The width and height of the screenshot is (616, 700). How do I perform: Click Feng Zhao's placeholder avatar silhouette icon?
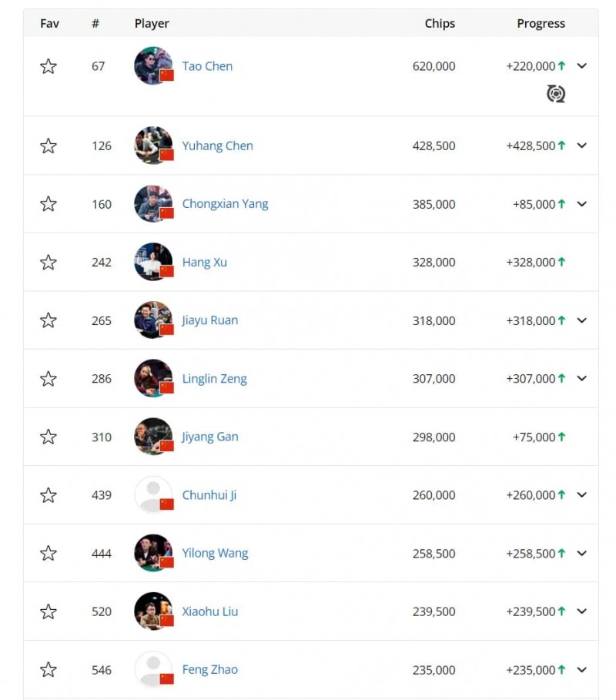(152, 669)
